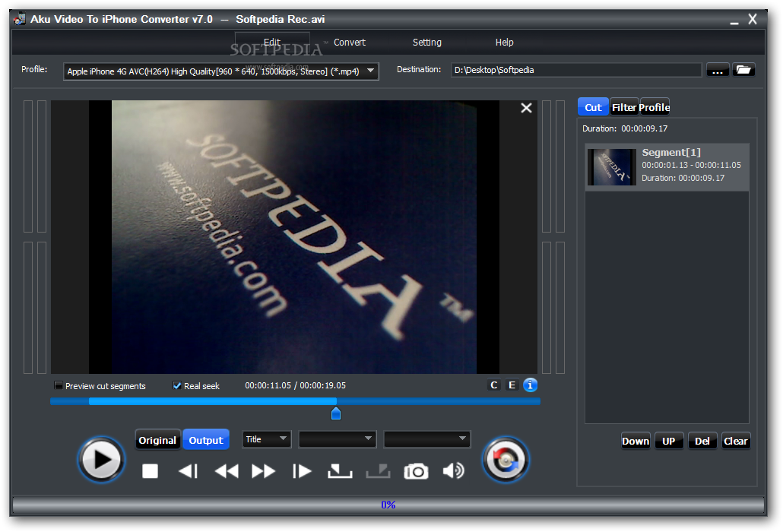Set the cut segment end mark

(x=378, y=471)
